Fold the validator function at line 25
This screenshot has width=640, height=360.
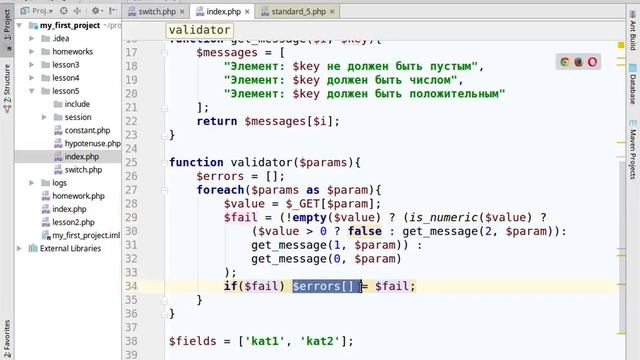point(164,162)
